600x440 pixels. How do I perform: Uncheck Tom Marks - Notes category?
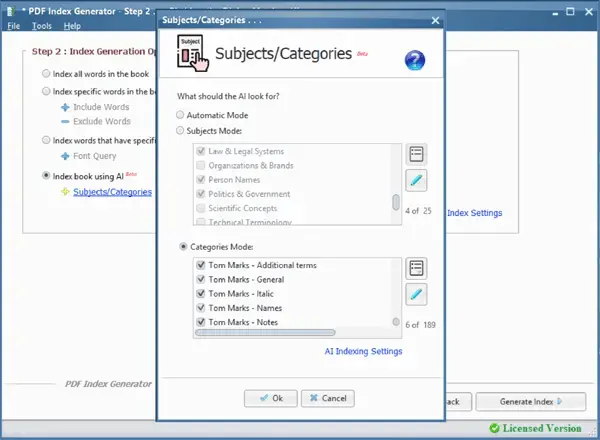coord(201,322)
